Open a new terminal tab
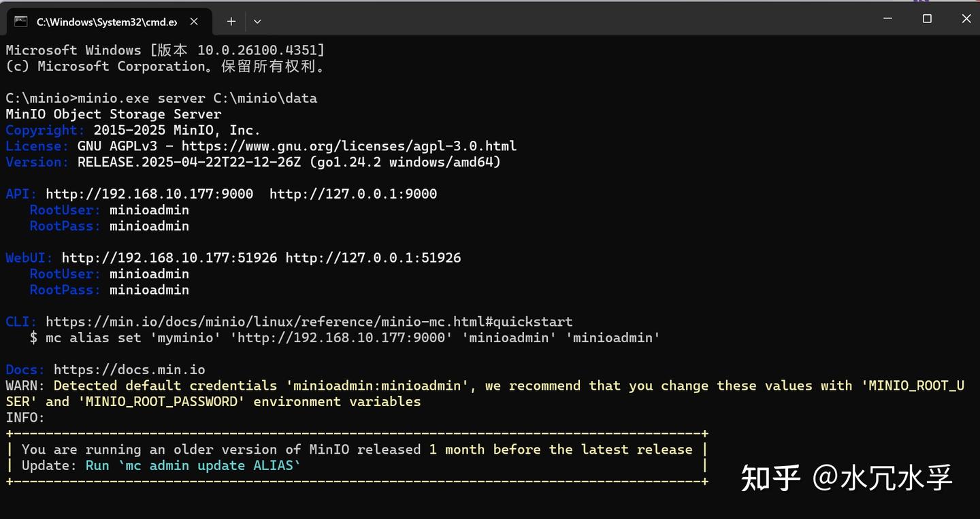 (231, 22)
